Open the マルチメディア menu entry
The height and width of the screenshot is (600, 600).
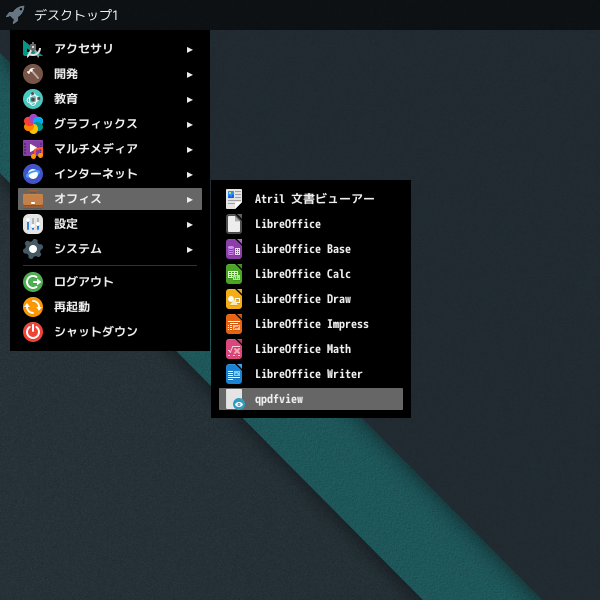point(110,149)
